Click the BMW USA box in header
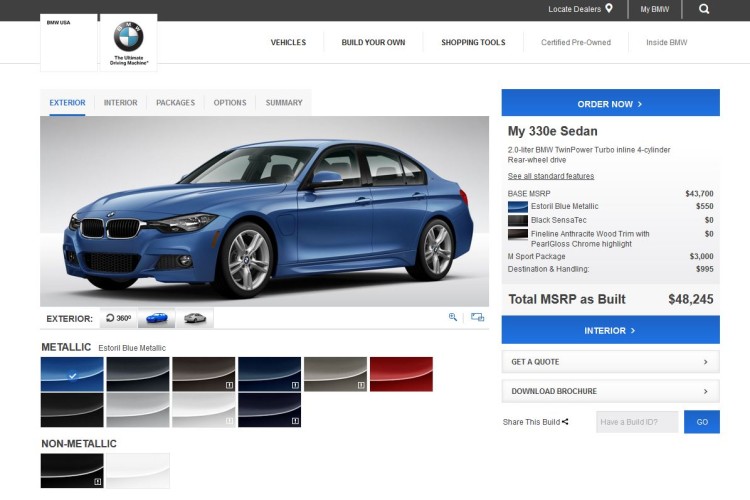Image resolution: width=750 pixels, height=500 pixels. pos(69,43)
